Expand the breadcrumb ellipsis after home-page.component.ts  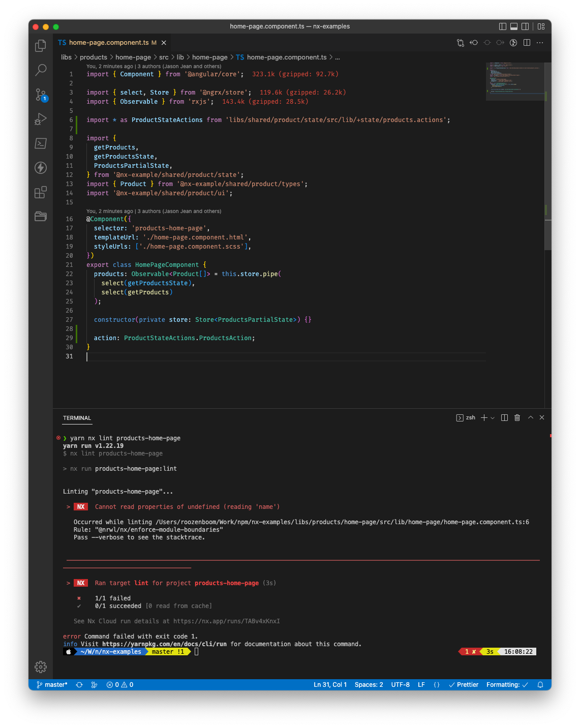point(338,57)
